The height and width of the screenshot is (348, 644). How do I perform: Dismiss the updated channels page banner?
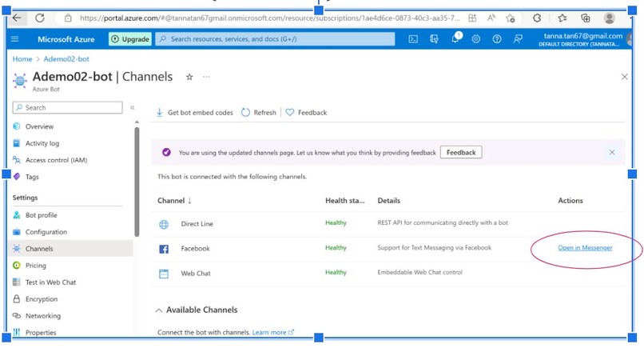coord(612,152)
